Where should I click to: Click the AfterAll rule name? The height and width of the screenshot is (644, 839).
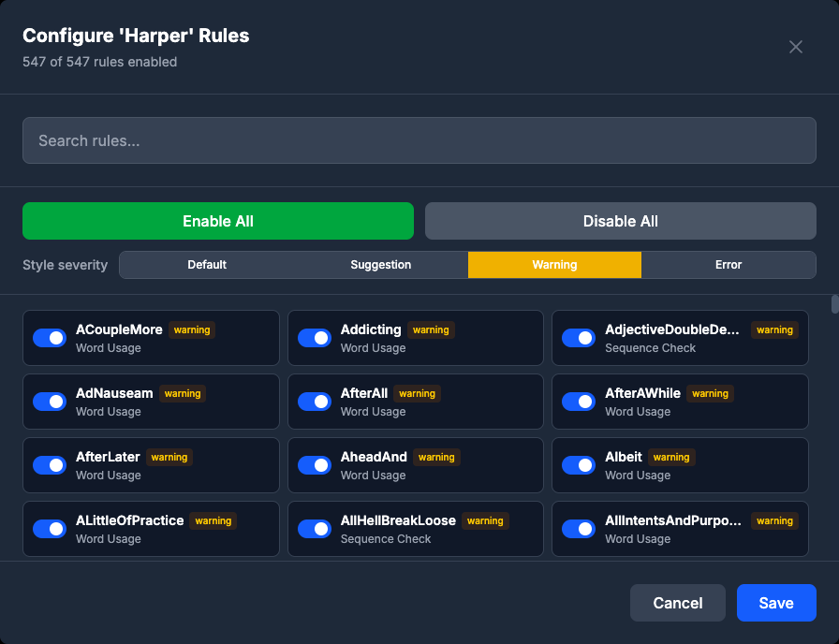(364, 393)
